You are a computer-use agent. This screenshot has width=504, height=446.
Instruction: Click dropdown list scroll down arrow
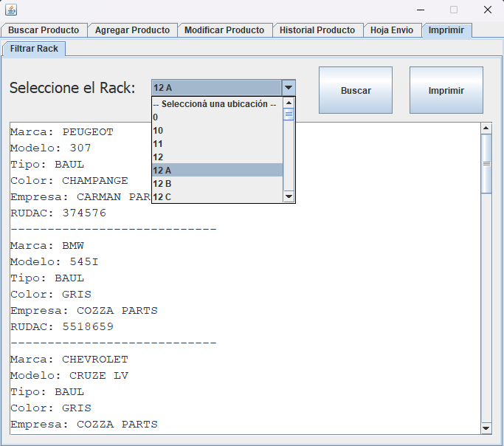point(289,196)
